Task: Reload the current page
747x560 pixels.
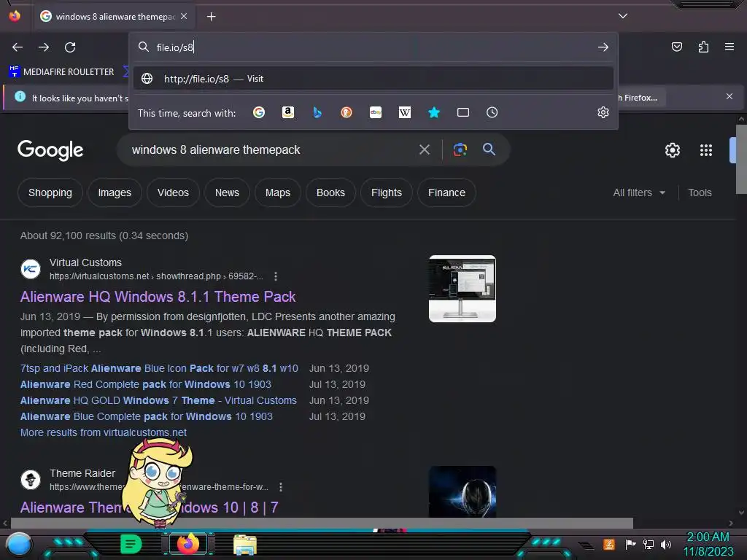Action: click(70, 47)
